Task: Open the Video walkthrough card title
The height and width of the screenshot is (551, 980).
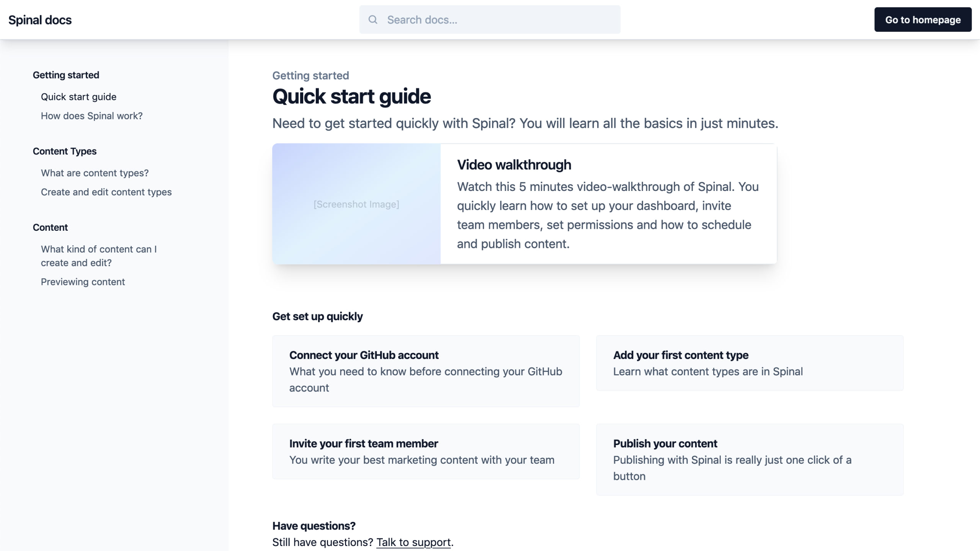Action: pos(514,165)
